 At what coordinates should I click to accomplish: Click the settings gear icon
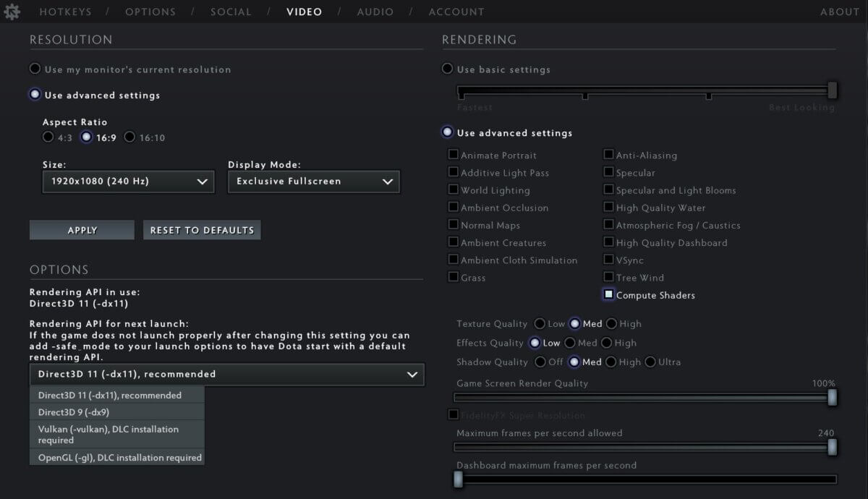tap(12, 12)
